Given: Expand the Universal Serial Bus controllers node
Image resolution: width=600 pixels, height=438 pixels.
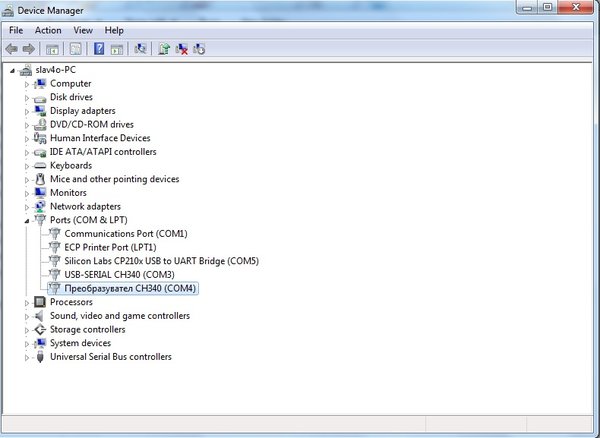Looking at the screenshot, I should coord(26,358).
